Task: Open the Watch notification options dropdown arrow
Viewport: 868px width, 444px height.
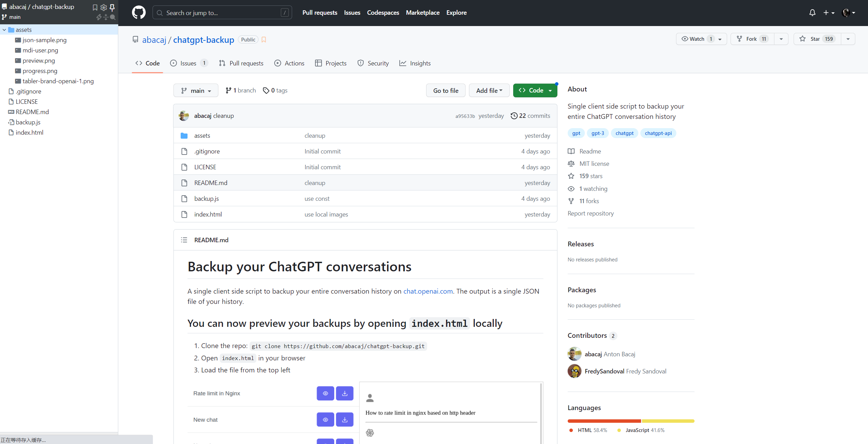Action: 720,39
